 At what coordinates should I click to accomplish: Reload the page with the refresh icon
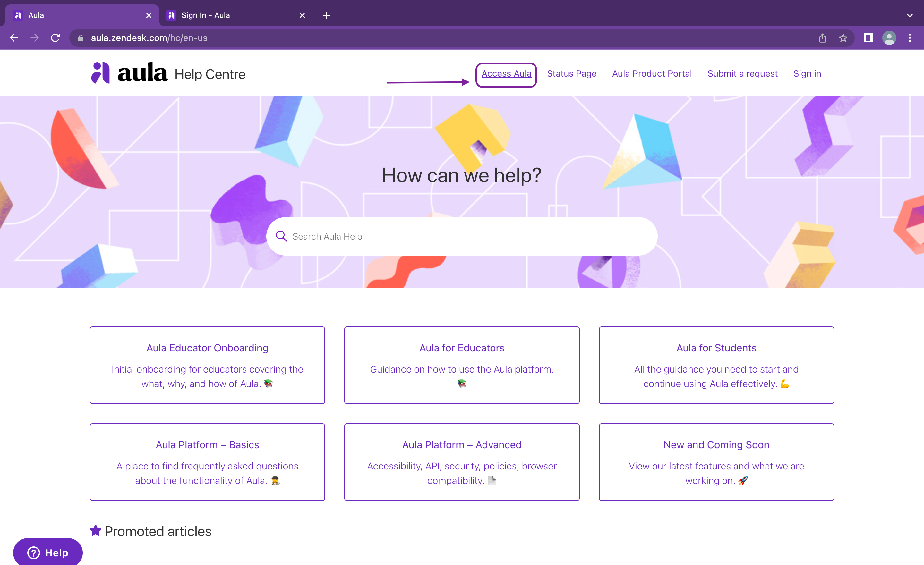[56, 38]
